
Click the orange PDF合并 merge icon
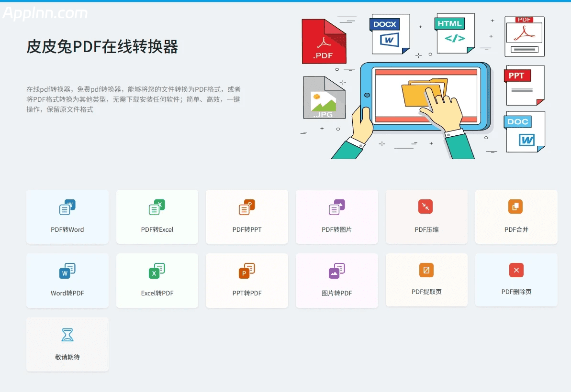tap(515, 207)
